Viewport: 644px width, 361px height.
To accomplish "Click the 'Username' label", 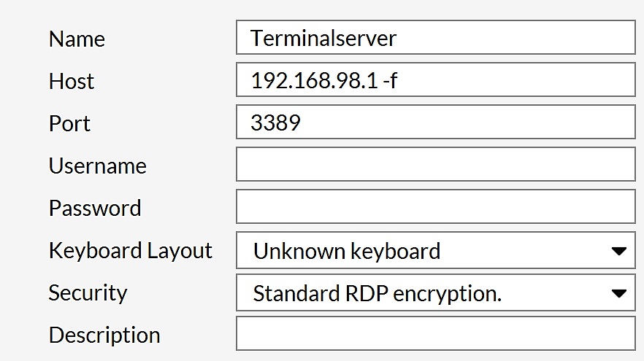I will point(97,166).
